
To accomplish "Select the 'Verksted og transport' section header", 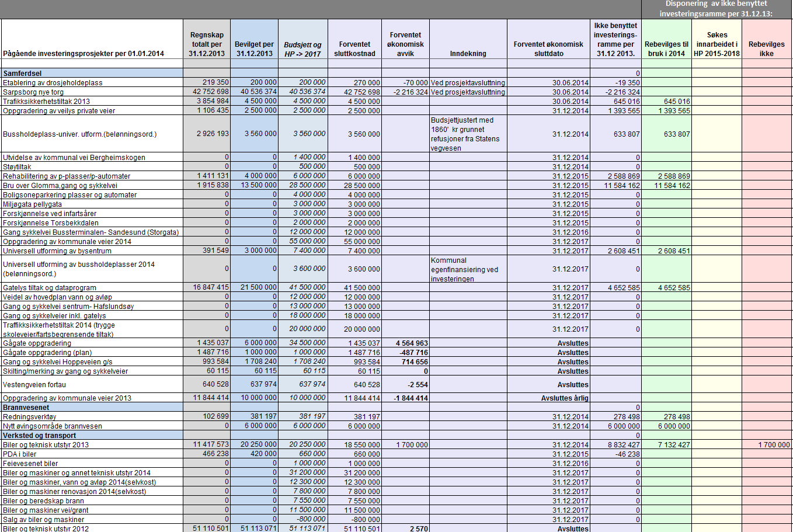I will click(x=92, y=436).
